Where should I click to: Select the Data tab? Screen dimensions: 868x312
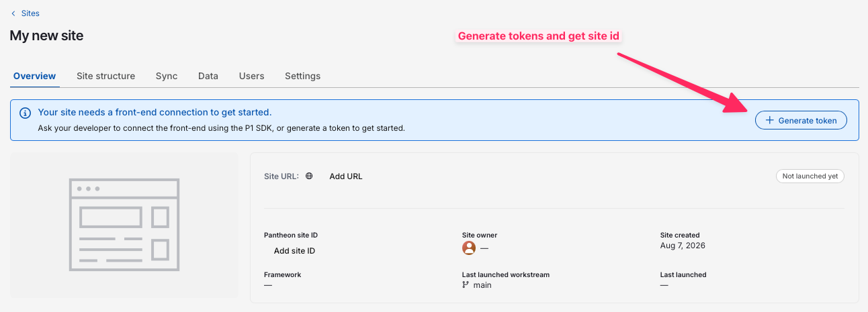pos(208,76)
